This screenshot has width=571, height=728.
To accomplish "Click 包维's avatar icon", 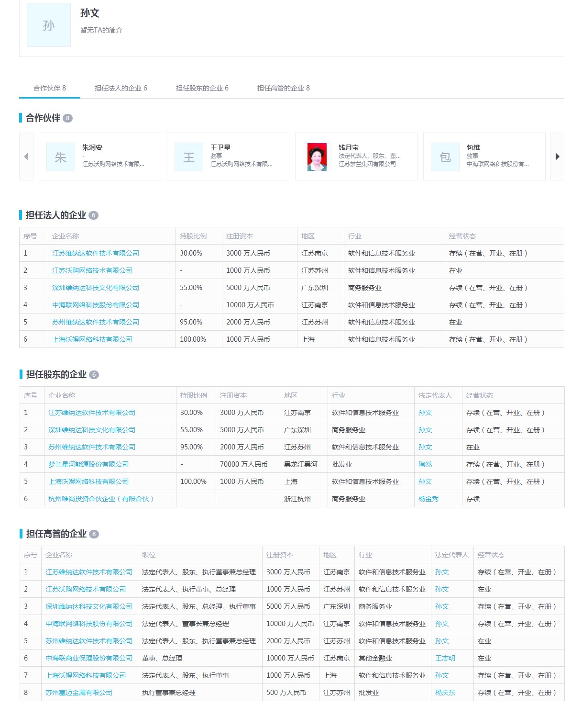I will pyautogui.click(x=445, y=157).
